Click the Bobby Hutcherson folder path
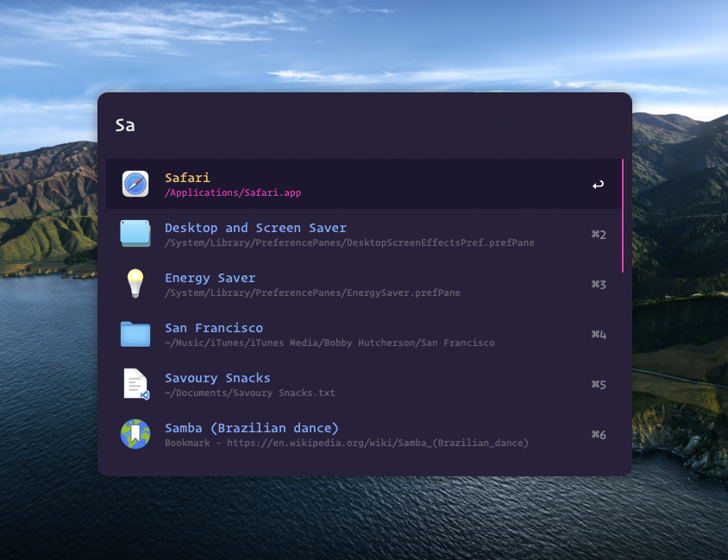728x560 pixels. (329, 343)
